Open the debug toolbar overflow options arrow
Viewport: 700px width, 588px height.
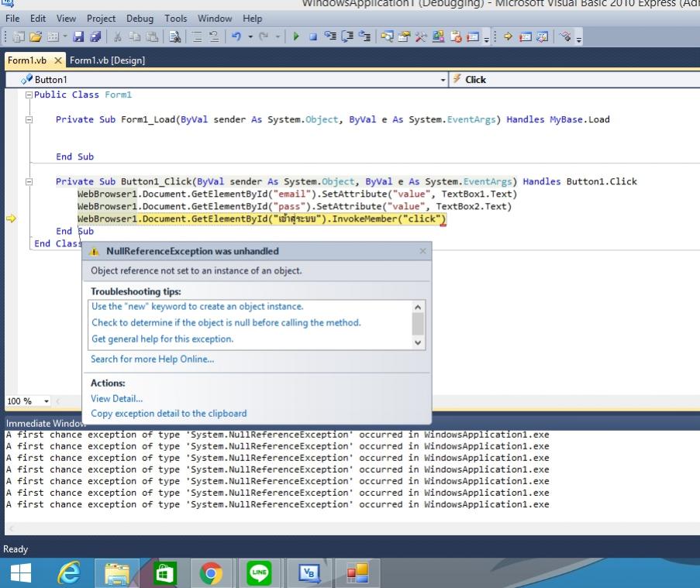(x=579, y=39)
